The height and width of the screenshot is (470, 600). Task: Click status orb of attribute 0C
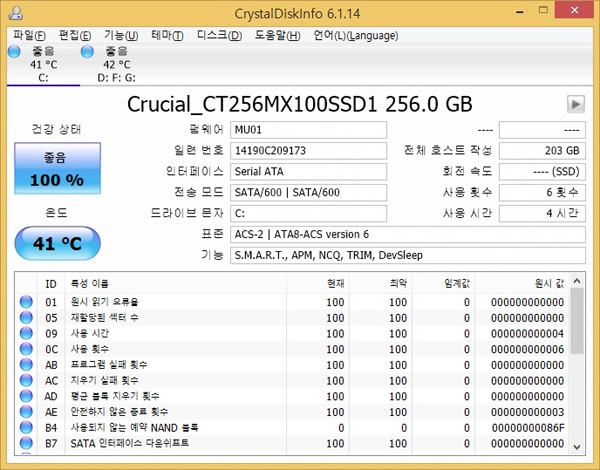coord(26,349)
